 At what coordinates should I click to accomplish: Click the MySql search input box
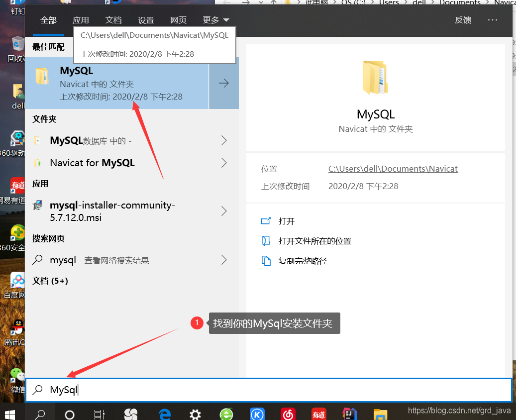point(269,390)
